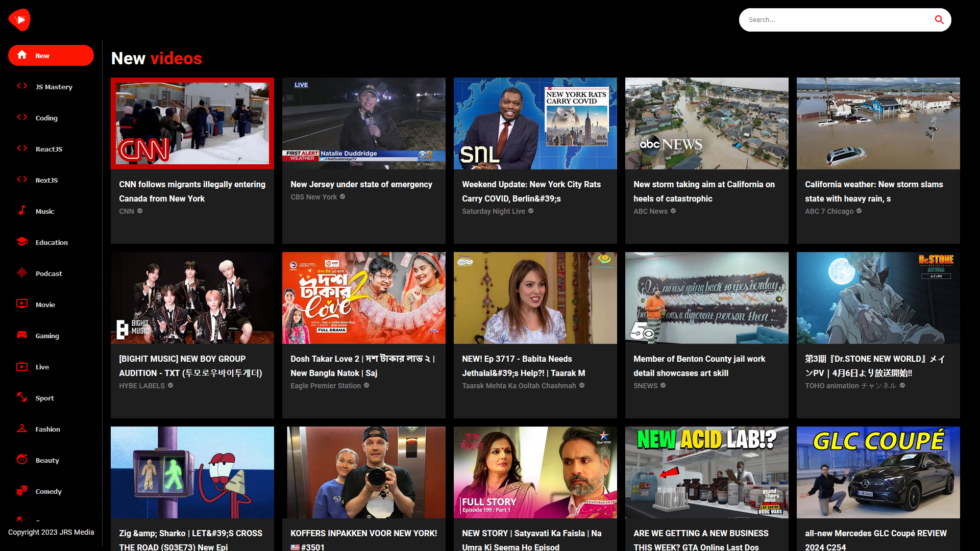The height and width of the screenshot is (551, 980).
Task: Click the Music note sidebar icon
Action: 22,211
